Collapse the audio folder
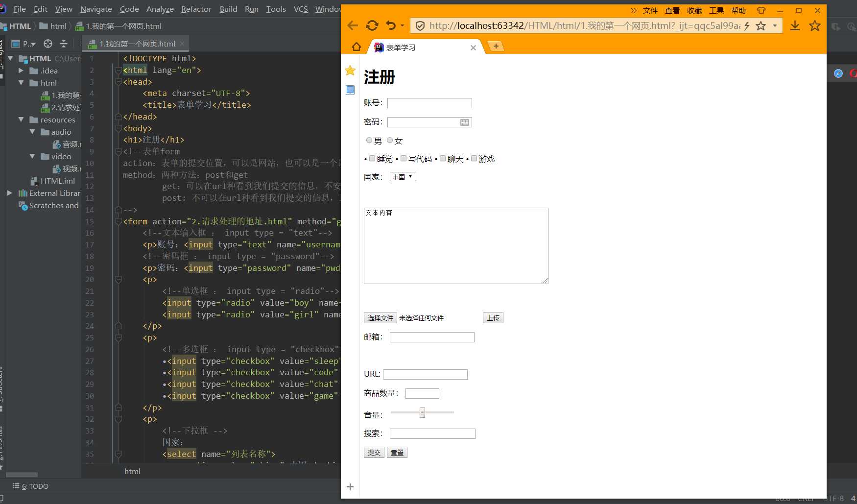 (32, 132)
